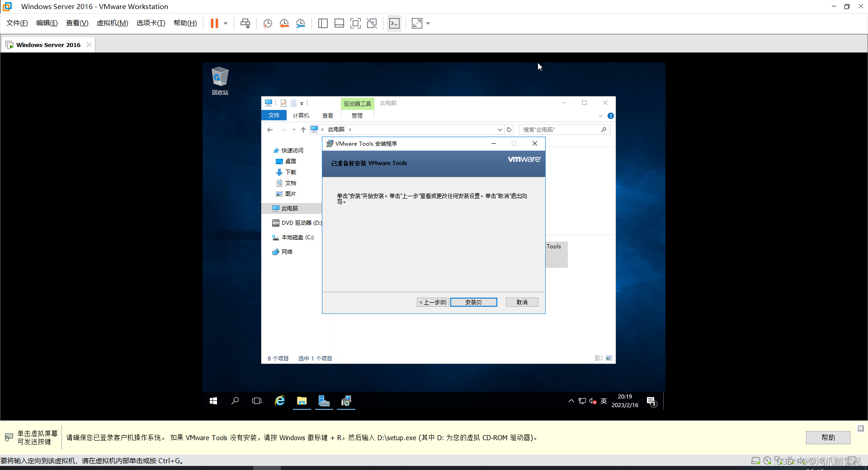Open the Windows Start menu
This screenshot has width=868, height=470.
click(x=213, y=401)
